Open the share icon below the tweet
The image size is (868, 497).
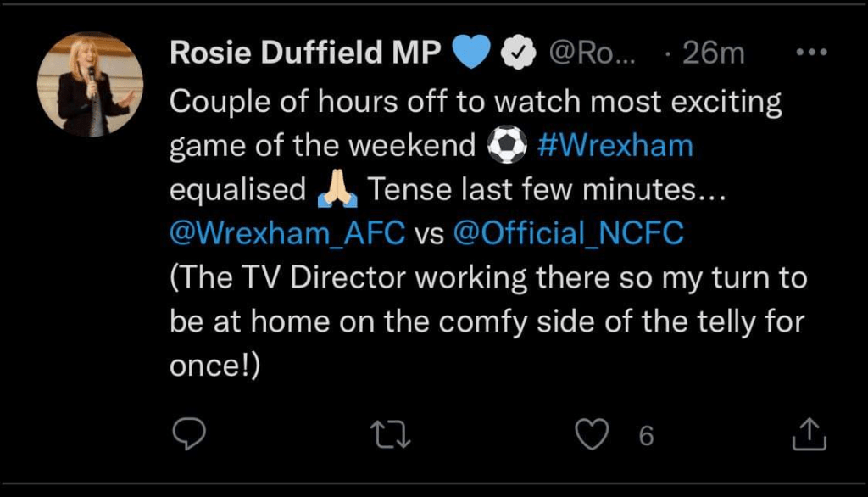coord(807,435)
